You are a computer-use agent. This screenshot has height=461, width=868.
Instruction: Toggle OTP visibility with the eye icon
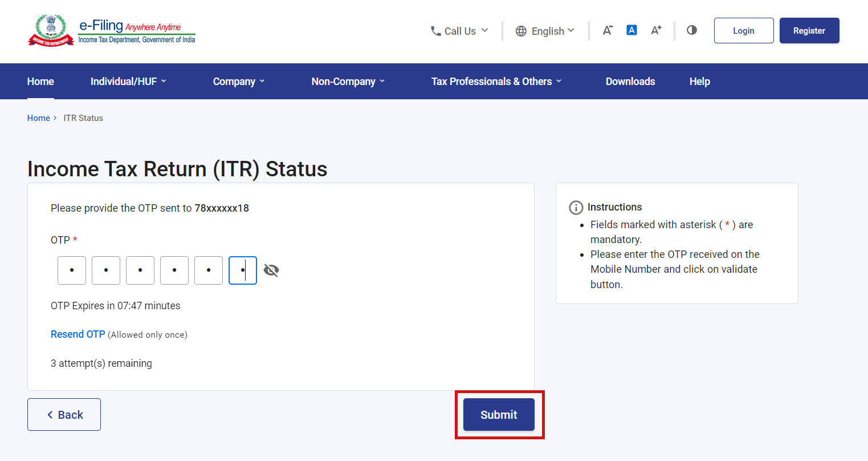(x=271, y=270)
